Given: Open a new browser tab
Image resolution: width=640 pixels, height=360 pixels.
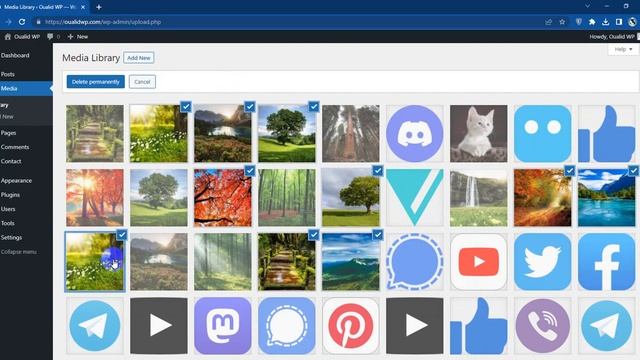Looking at the screenshot, I should coord(99,7).
